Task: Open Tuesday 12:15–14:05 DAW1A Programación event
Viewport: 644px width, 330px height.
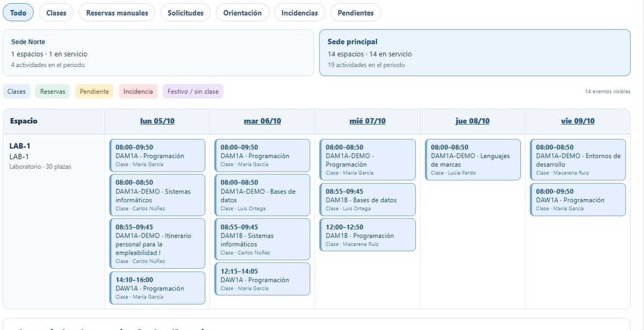Action: pyautogui.click(x=262, y=279)
